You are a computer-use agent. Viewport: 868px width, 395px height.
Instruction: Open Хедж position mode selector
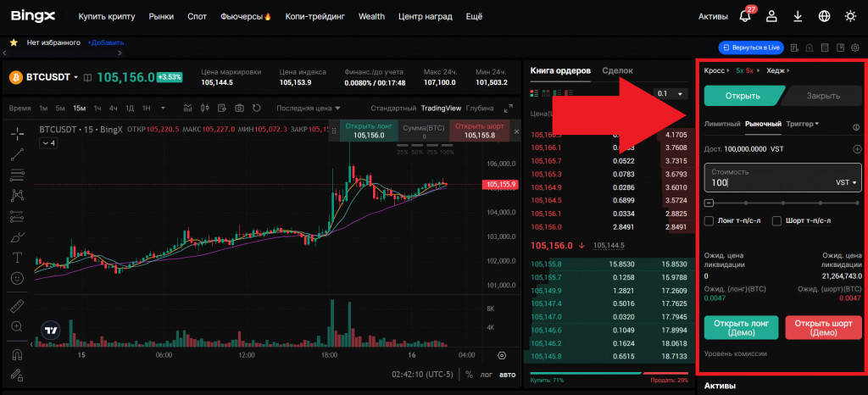pyautogui.click(x=778, y=70)
